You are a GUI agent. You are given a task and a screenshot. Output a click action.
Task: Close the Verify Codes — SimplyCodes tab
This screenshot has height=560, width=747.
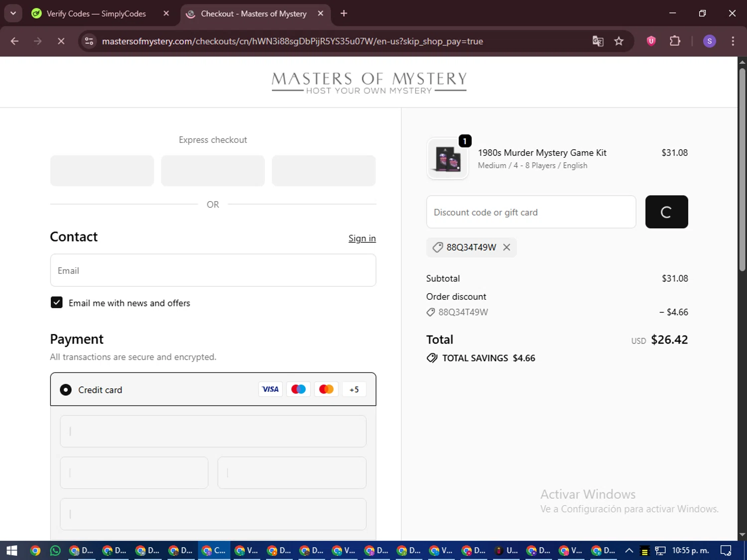[166, 13]
